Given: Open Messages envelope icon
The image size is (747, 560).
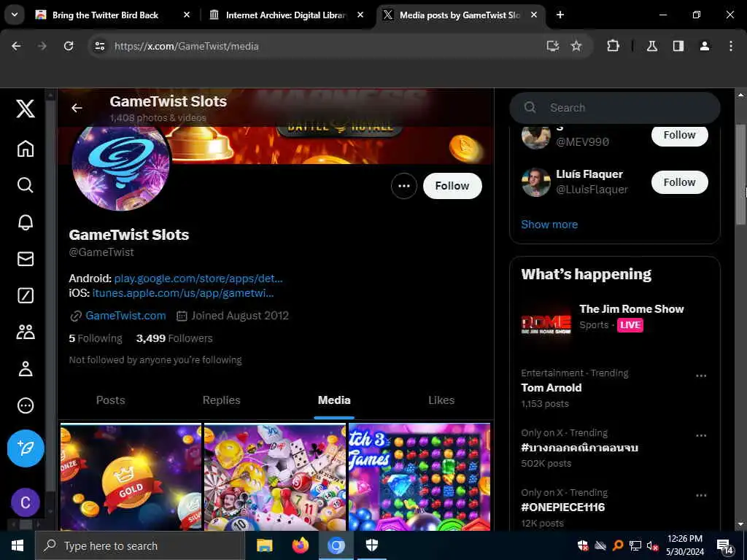Looking at the screenshot, I should point(26,259).
